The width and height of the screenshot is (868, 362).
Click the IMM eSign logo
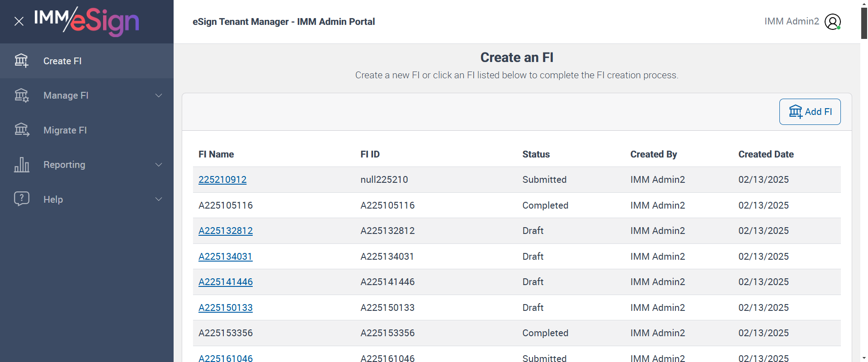87,21
